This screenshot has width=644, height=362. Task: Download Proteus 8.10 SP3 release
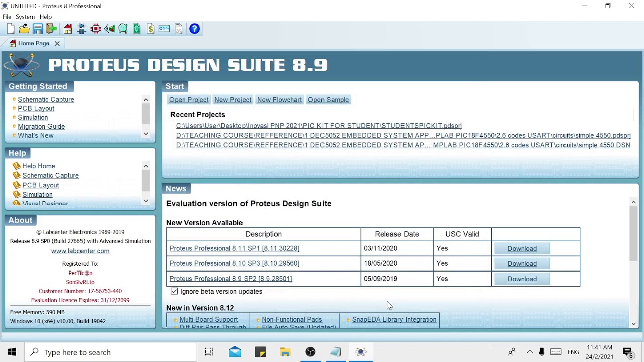[x=522, y=263]
